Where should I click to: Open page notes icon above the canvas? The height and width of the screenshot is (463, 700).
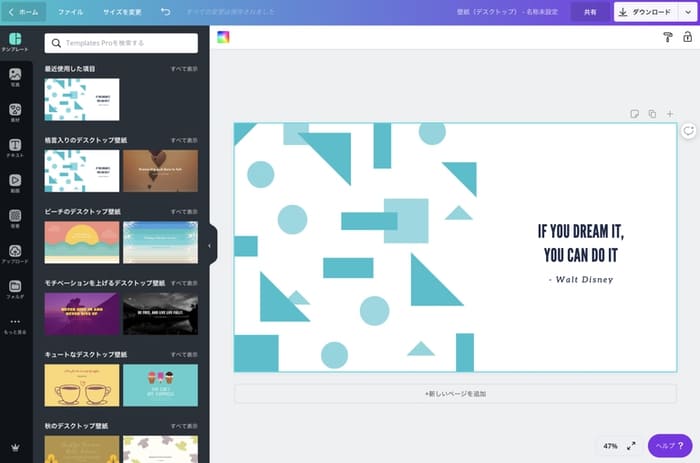tap(634, 114)
